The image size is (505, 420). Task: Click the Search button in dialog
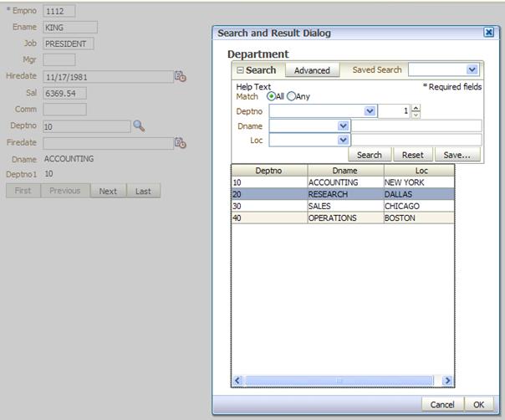(x=369, y=155)
